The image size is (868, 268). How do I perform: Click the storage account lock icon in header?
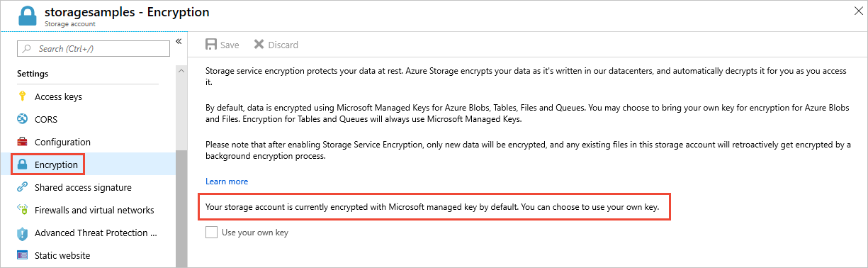pyautogui.click(x=27, y=16)
